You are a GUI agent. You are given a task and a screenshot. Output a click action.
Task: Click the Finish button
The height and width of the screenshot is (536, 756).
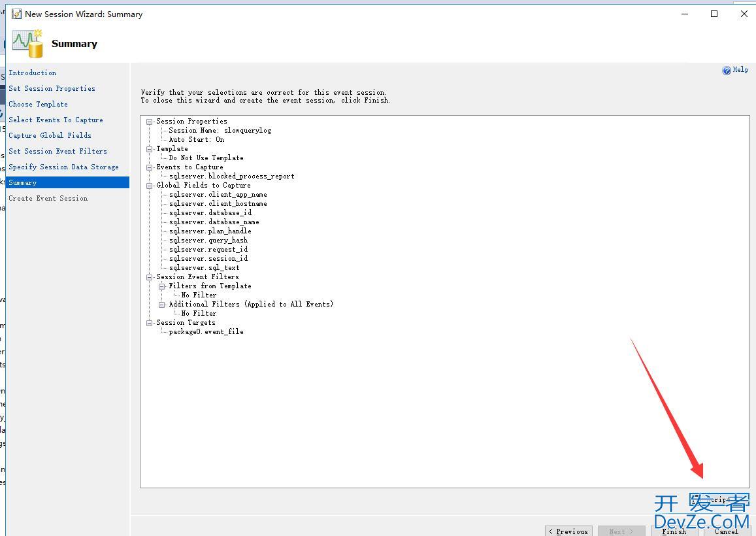(674, 531)
